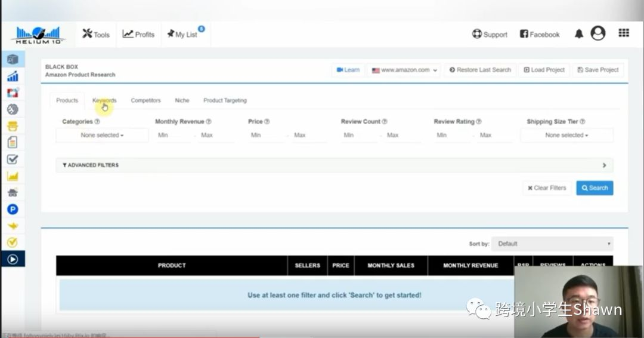644x338 pixels.
Task: Open the Black Box cube sidebar icon
Action: click(x=13, y=59)
